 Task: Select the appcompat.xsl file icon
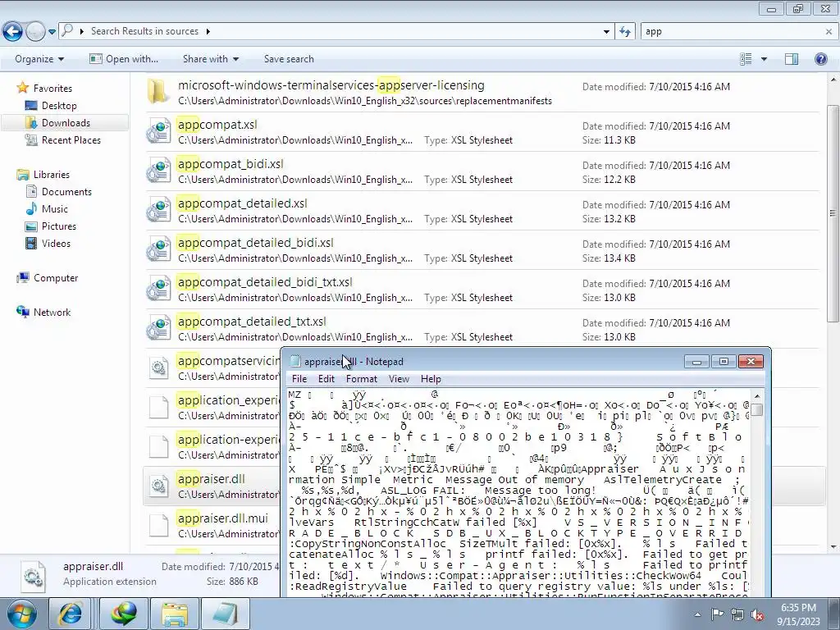(x=158, y=132)
